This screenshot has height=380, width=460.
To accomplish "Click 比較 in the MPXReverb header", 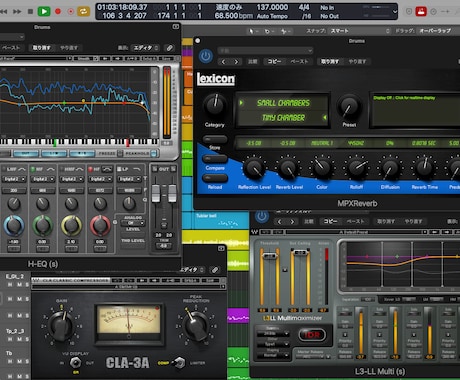I will pyautogui.click(x=252, y=62).
